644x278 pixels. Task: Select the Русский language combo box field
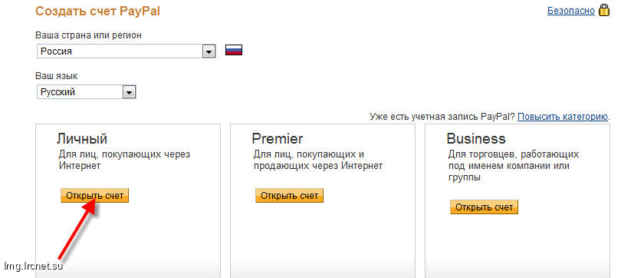[86, 92]
